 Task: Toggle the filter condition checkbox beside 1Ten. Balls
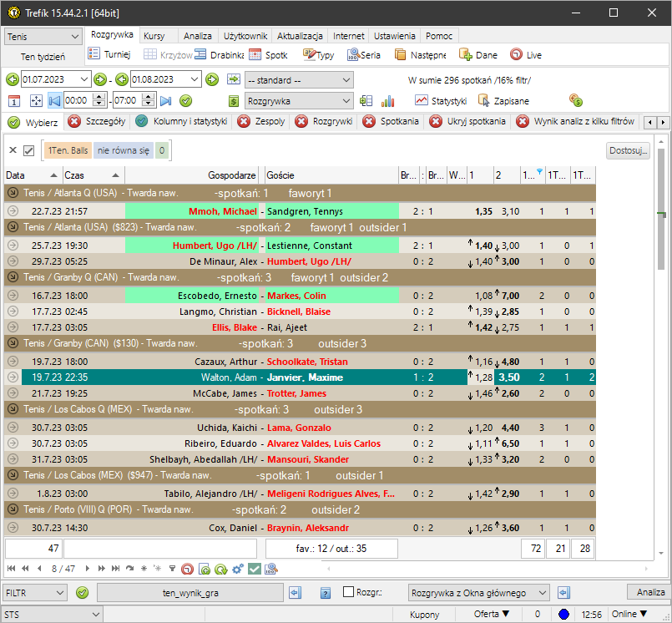[29, 150]
